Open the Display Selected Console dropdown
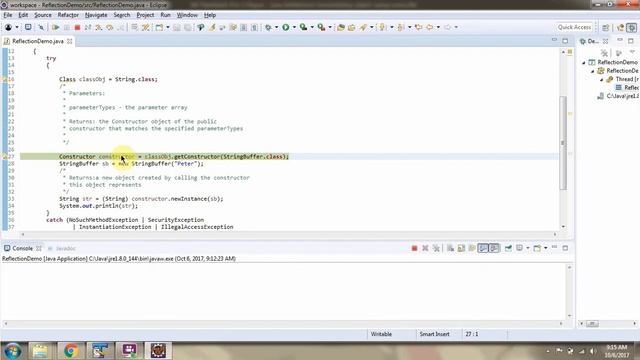This screenshot has height=360, width=640. (527, 248)
